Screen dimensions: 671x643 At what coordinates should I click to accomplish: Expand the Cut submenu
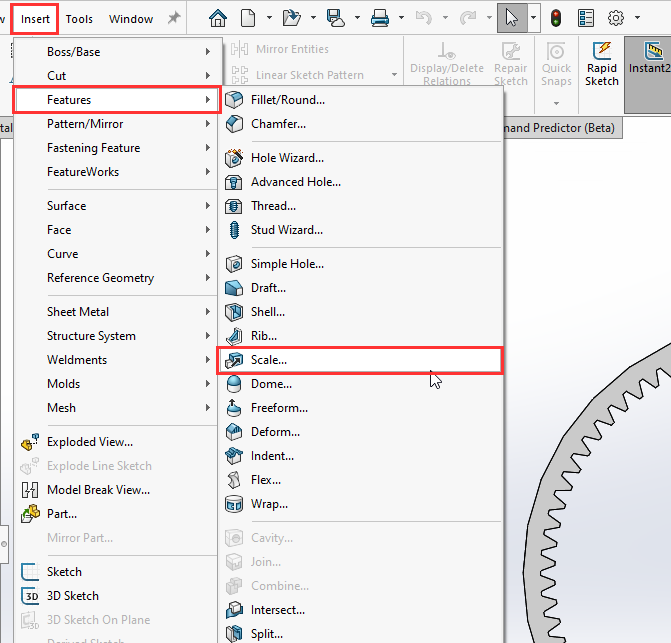tap(117, 76)
